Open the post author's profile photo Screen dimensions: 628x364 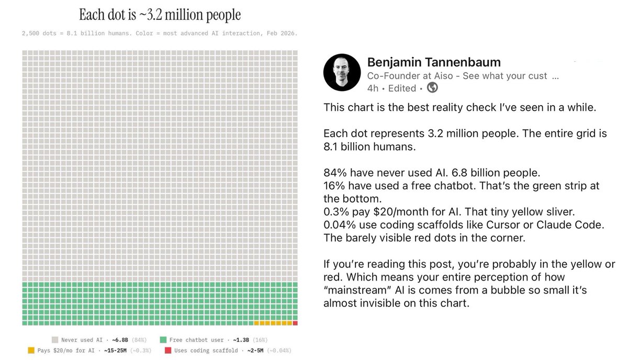[341, 72]
